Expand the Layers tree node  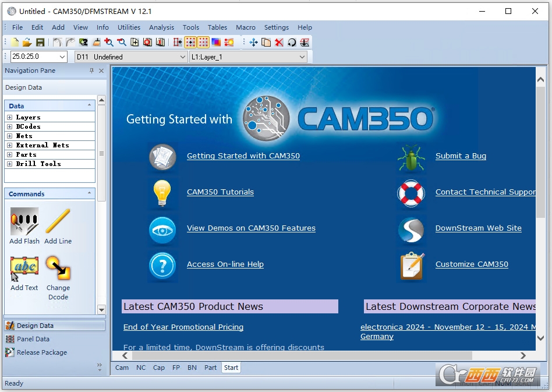(9, 117)
